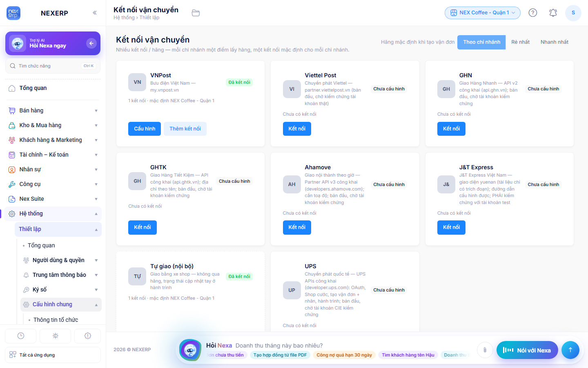
Task: Click Kết nối on GHTK card
Action: [x=143, y=227]
